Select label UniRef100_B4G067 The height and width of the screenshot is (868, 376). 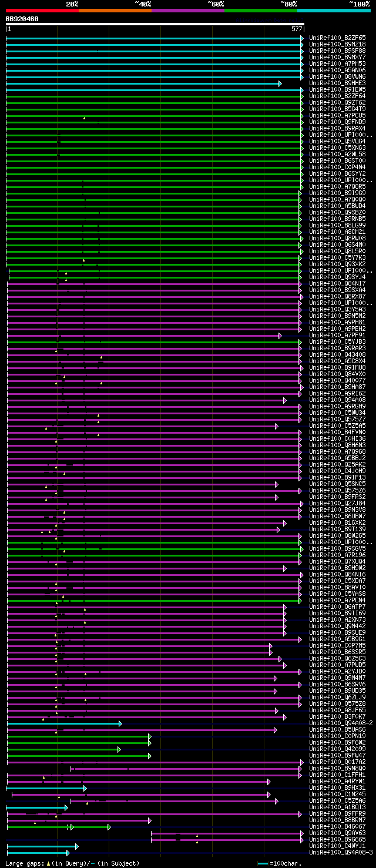[337, 827]
